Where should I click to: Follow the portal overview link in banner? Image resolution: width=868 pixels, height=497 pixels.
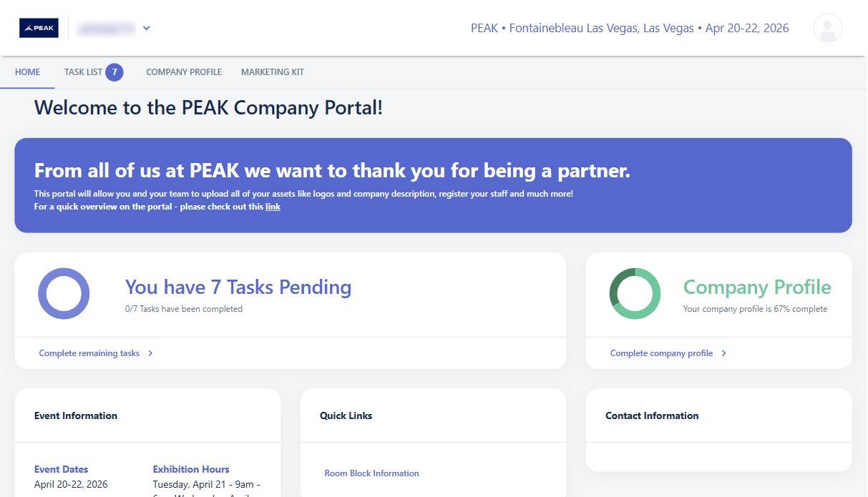[x=273, y=207]
